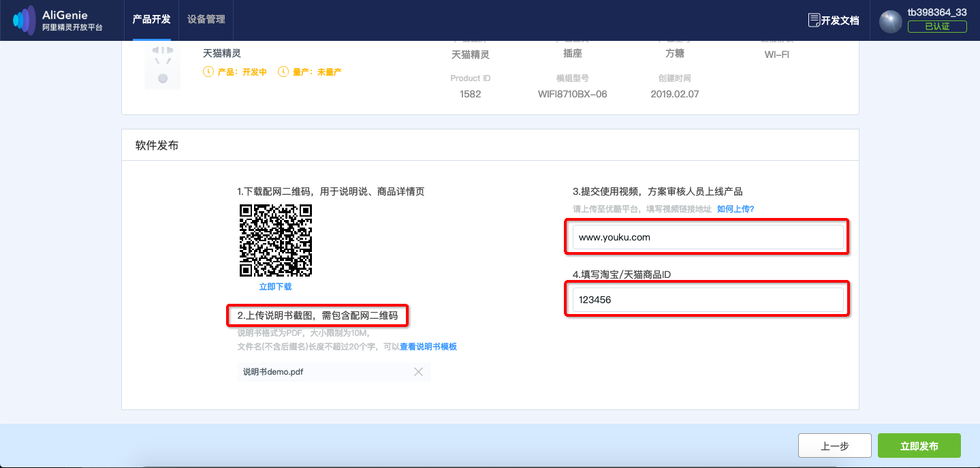Open the 如何上传? help link
This screenshot has width=980, height=468.
tap(736, 209)
